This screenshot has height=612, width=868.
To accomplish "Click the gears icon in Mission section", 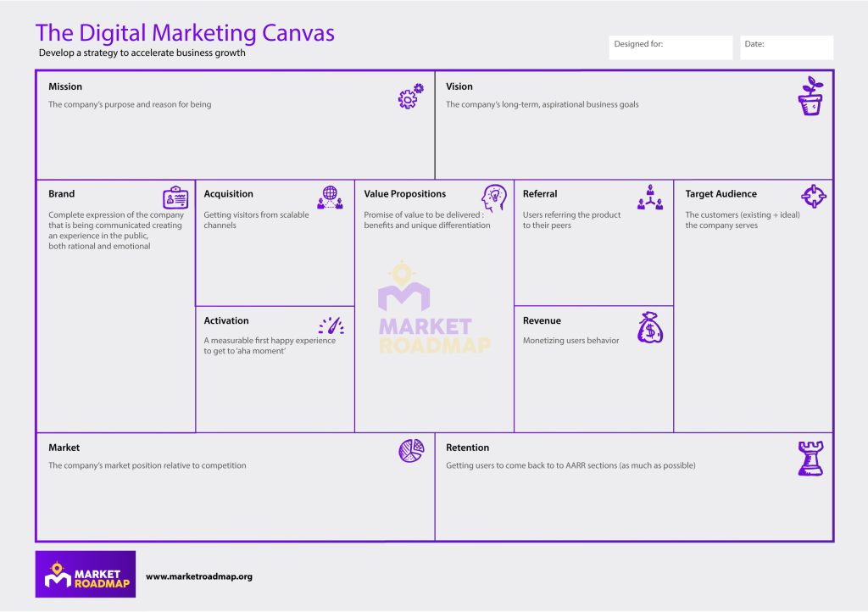I will [x=411, y=97].
